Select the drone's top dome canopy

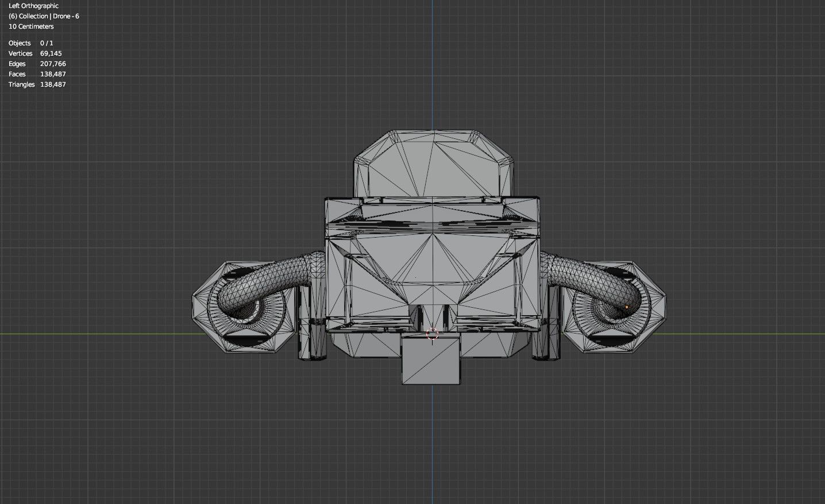tap(433, 164)
